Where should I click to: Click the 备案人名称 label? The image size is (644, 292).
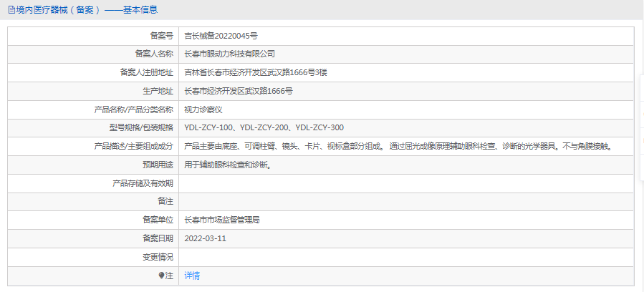[x=154, y=54]
